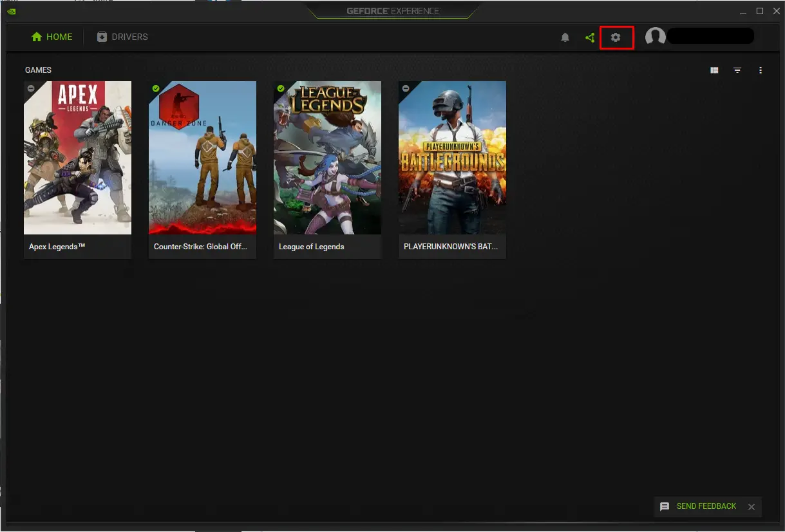Click the Counter-Strike optimized check badge
Screen dimensions: 785x532
click(x=156, y=88)
